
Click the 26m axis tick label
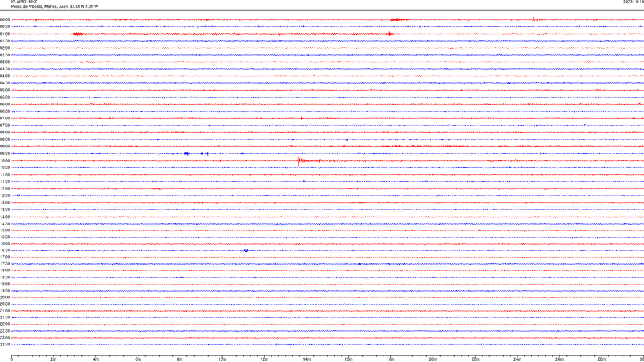pyautogui.click(x=559, y=359)
